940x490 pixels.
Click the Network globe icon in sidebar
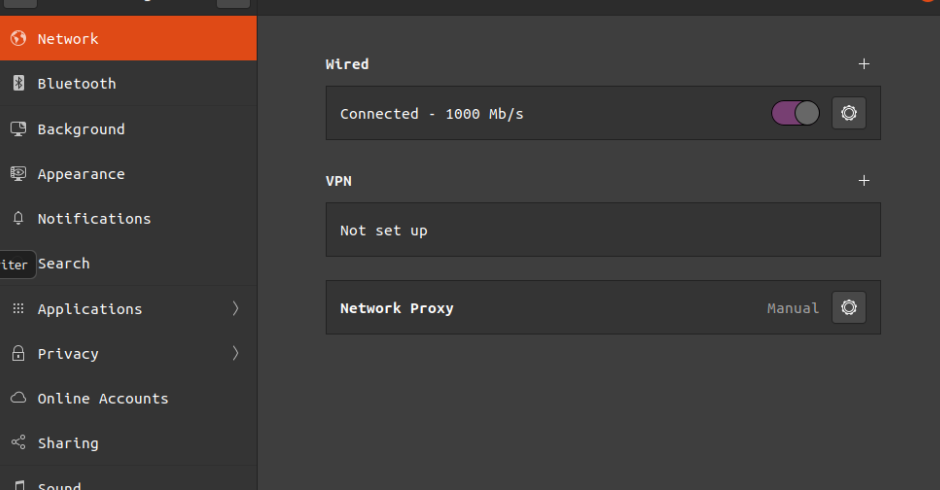[x=18, y=39]
